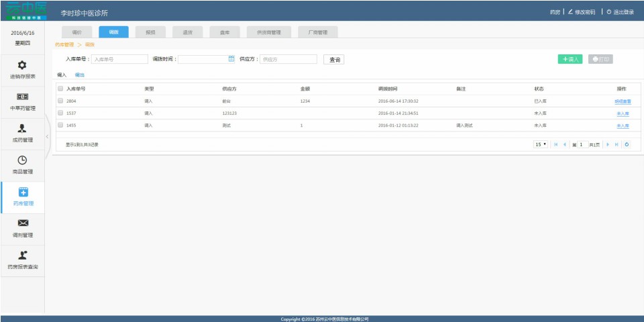Jump to the last page of records
The width and height of the screenshot is (644, 322).
pyautogui.click(x=616, y=144)
